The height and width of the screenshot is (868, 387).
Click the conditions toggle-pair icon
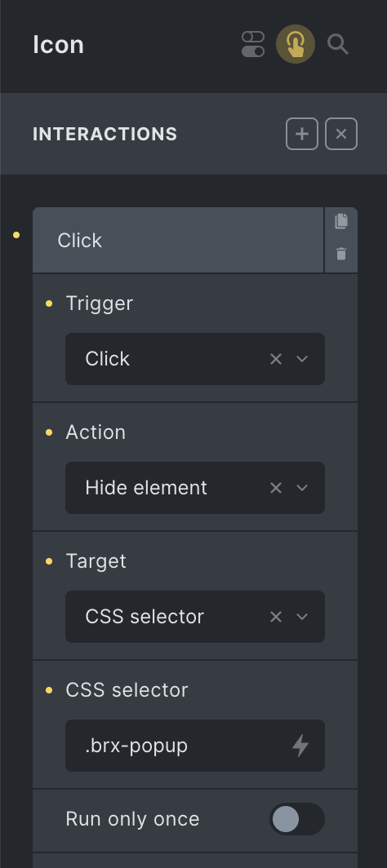pos(253,44)
